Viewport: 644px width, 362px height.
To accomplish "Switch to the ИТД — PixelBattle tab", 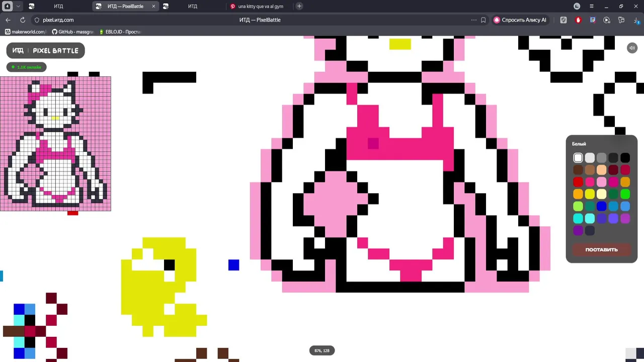I will coord(125,6).
